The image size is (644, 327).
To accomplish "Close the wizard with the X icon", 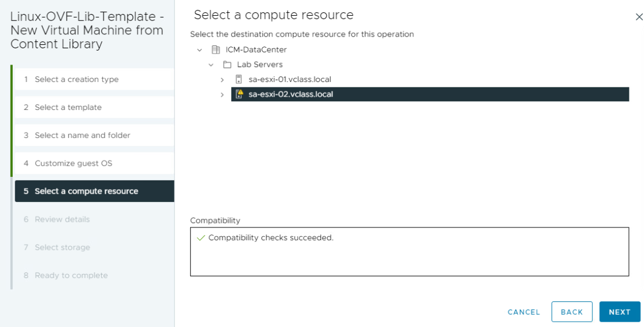I will (639, 17).
